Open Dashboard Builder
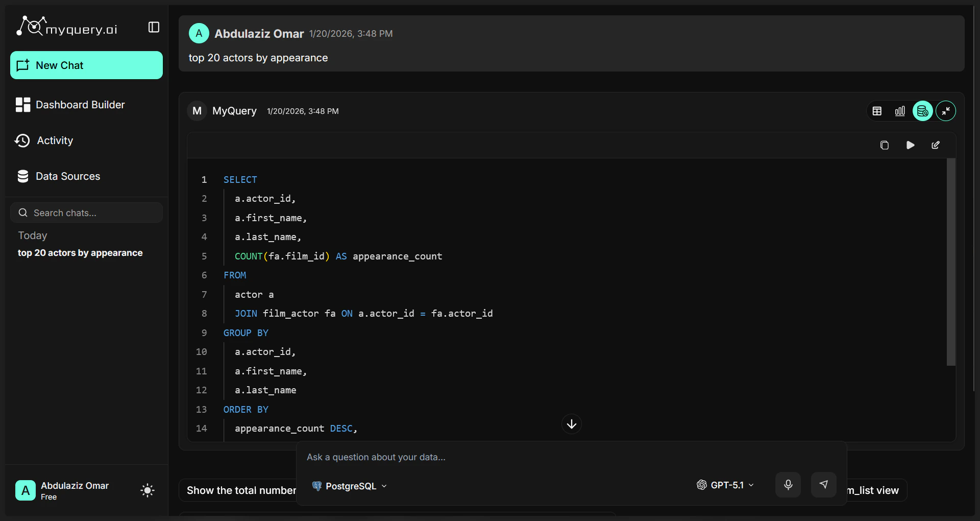The image size is (980, 521). (70, 105)
